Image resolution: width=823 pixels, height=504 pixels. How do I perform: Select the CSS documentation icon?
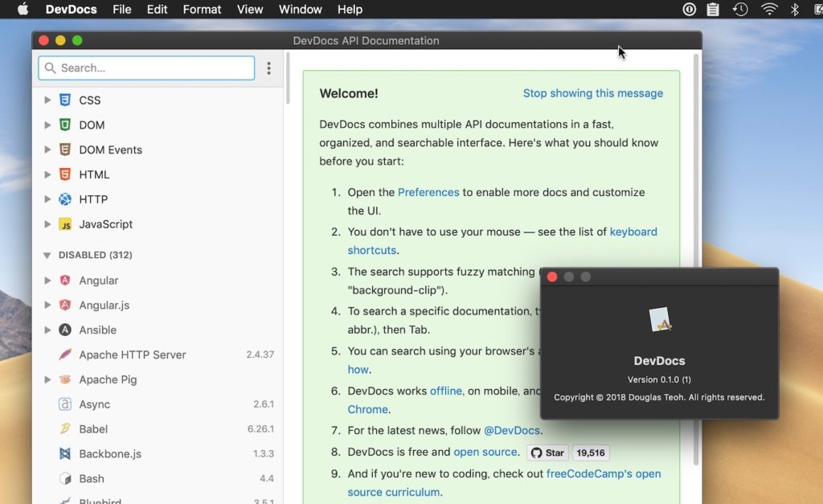tap(64, 100)
